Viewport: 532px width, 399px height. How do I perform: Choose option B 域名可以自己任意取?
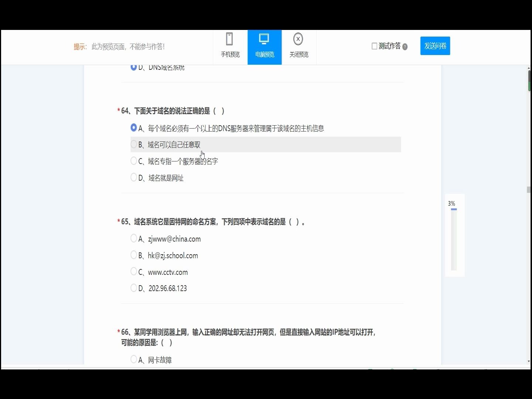(x=134, y=144)
